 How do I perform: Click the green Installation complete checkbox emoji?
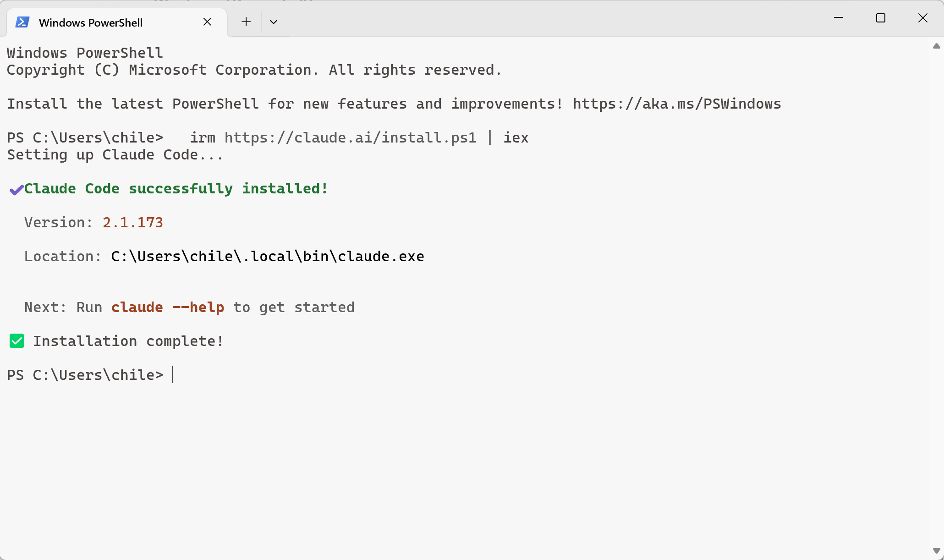tap(17, 341)
